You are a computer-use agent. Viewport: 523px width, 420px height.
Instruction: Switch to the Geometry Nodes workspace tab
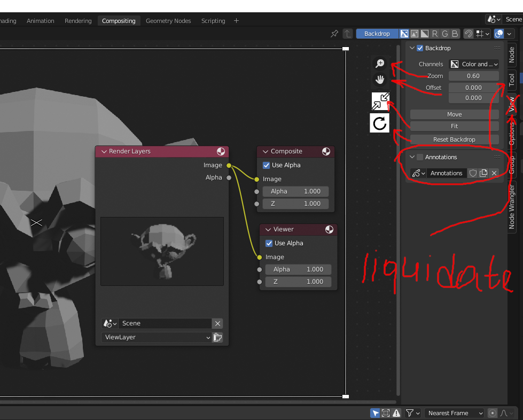coord(168,21)
